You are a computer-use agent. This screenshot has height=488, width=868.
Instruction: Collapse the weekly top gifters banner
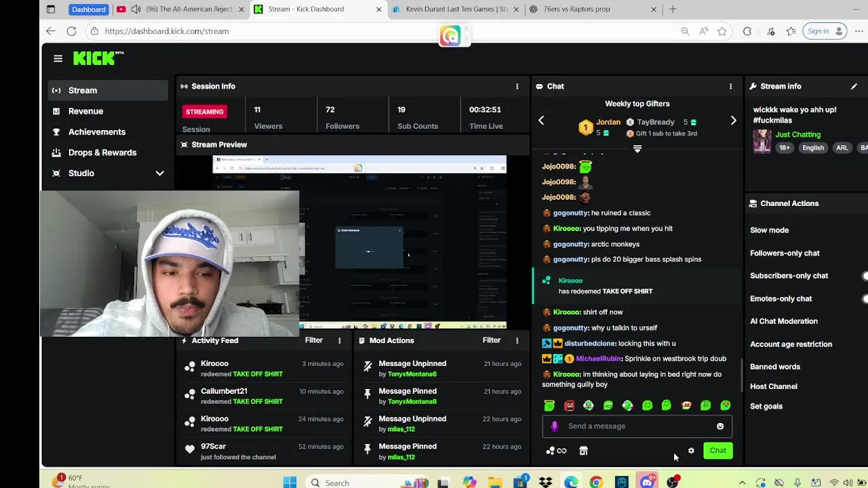coord(637,149)
